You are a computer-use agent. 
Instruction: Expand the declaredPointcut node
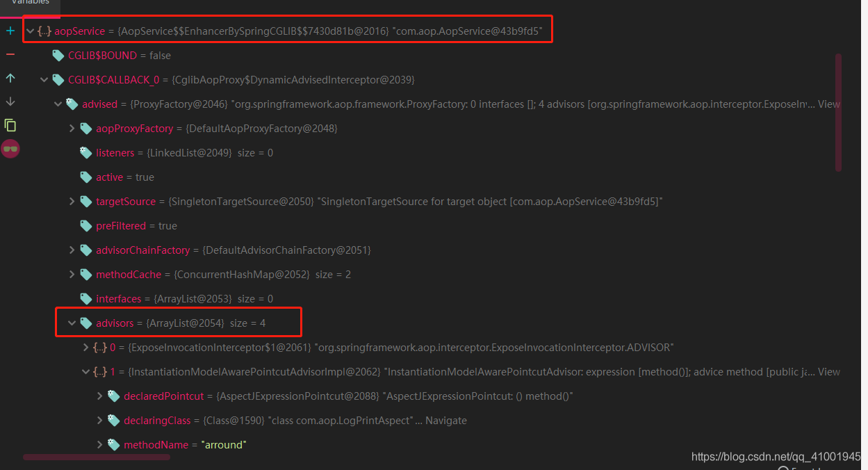point(100,396)
